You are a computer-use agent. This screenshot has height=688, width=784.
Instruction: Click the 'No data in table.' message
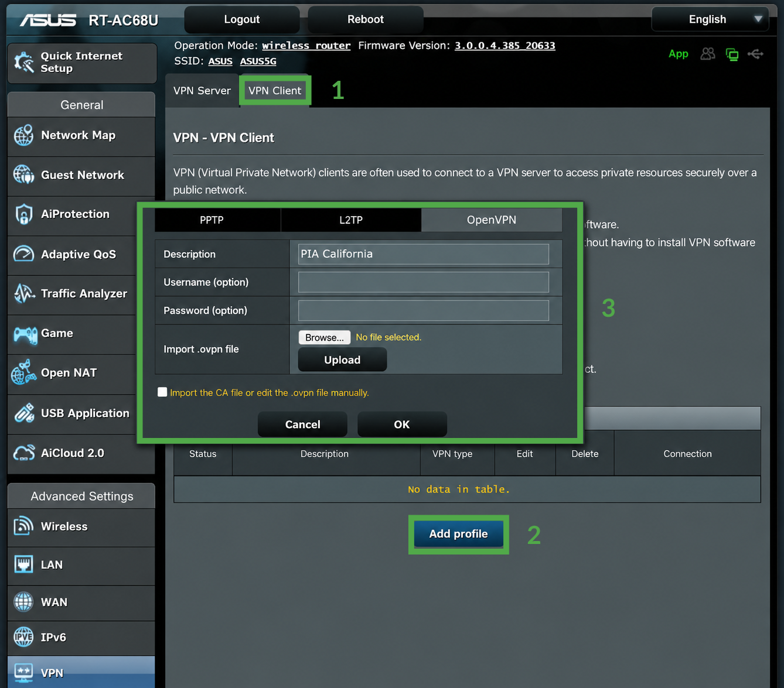point(459,489)
